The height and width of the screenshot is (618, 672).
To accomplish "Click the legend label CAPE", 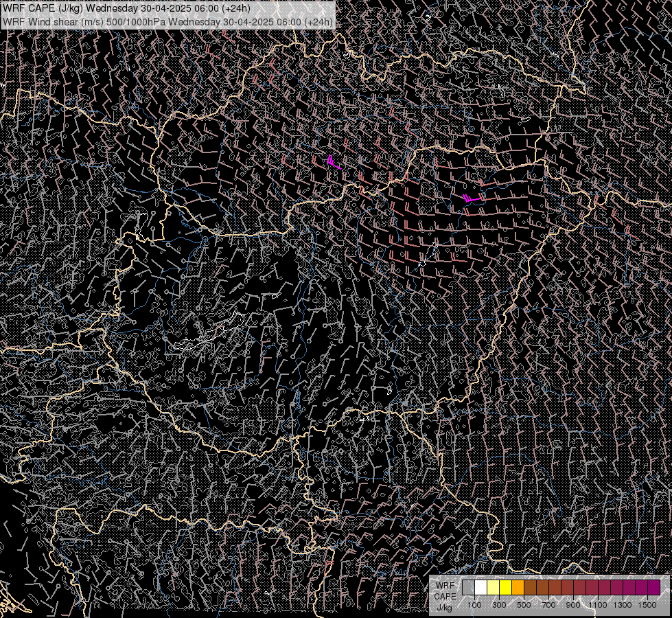I will click(445, 597).
